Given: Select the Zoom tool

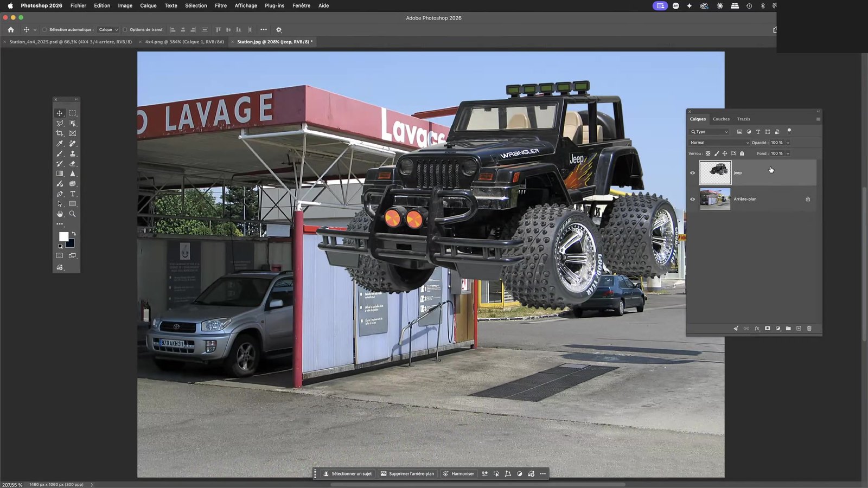Looking at the screenshot, I should click(72, 214).
